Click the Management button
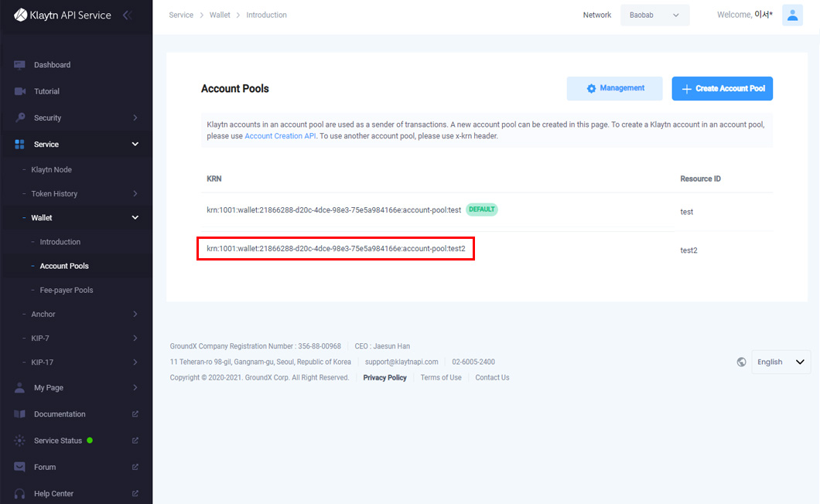Image resolution: width=820 pixels, height=504 pixels. (614, 88)
